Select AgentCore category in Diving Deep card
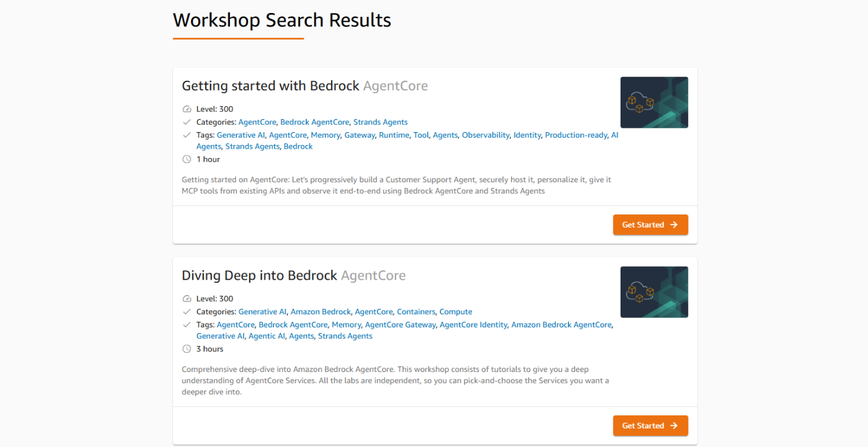The height and width of the screenshot is (447, 868). coord(374,312)
